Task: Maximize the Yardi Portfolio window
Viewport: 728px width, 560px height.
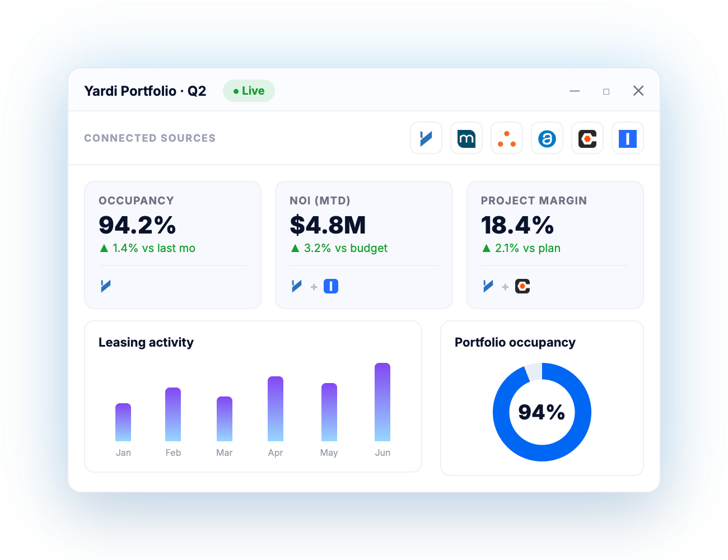Action: (x=606, y=91)
